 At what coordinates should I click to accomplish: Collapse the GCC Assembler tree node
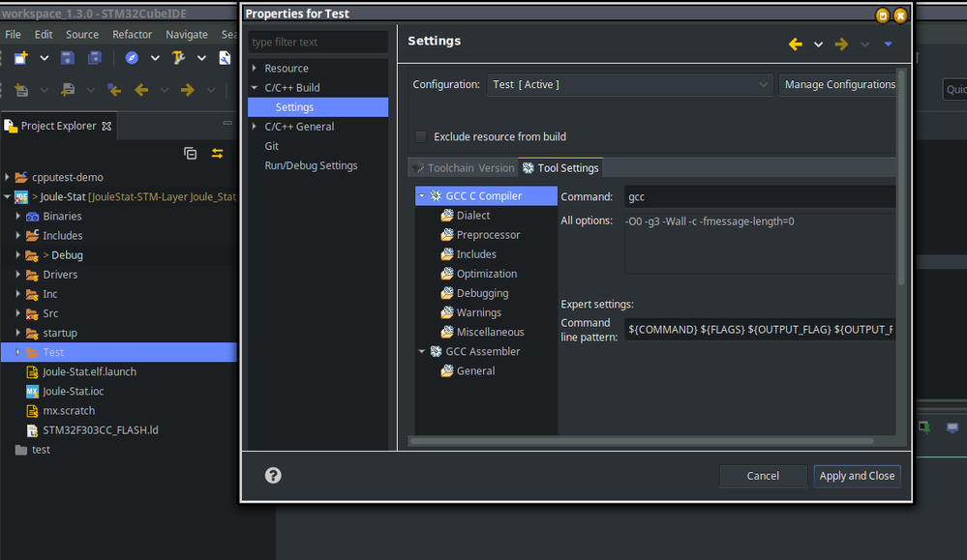click(422, 351)
